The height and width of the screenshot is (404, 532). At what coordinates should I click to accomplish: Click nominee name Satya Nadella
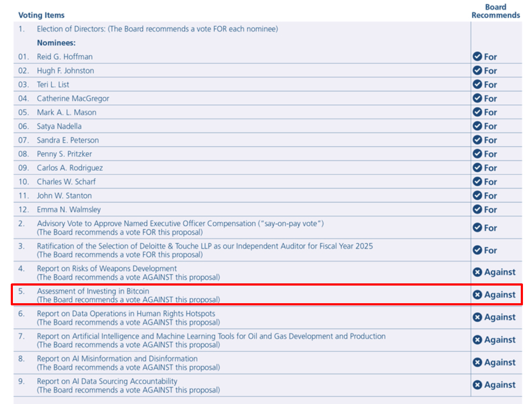point(59,126)
